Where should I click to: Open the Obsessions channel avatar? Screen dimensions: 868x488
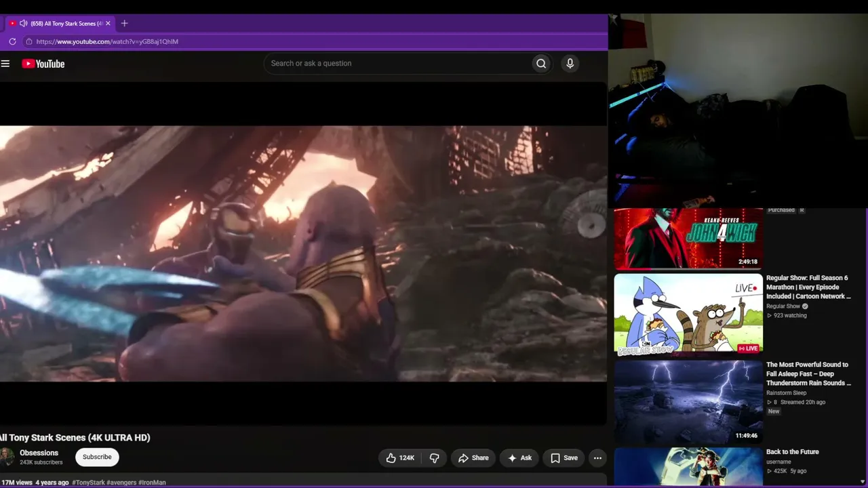tap(7, 457)
